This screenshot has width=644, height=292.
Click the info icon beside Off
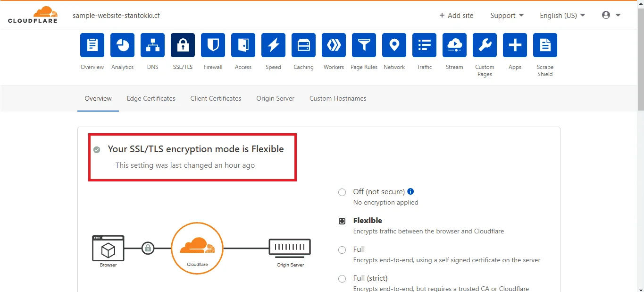click(x=410, y=191)
